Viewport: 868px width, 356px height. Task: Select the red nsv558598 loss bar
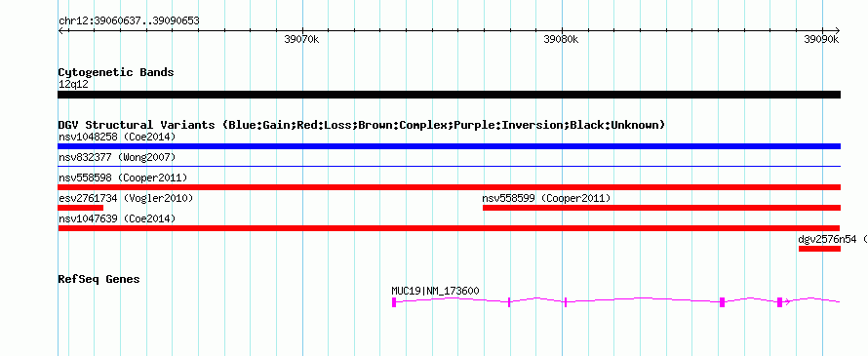pyautogui.click(x=449, y=187)
